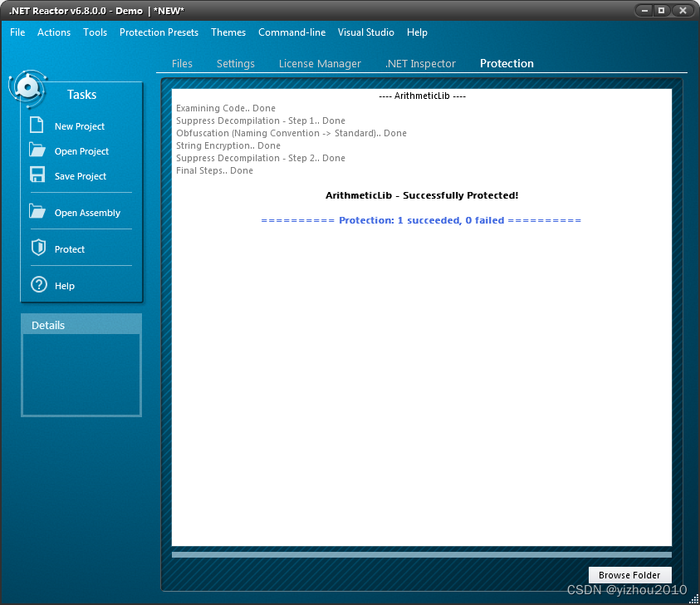The height and width of the screenshot is (605, 700).
Task: Click the resize grip at window corner
Action: (694, 599)
